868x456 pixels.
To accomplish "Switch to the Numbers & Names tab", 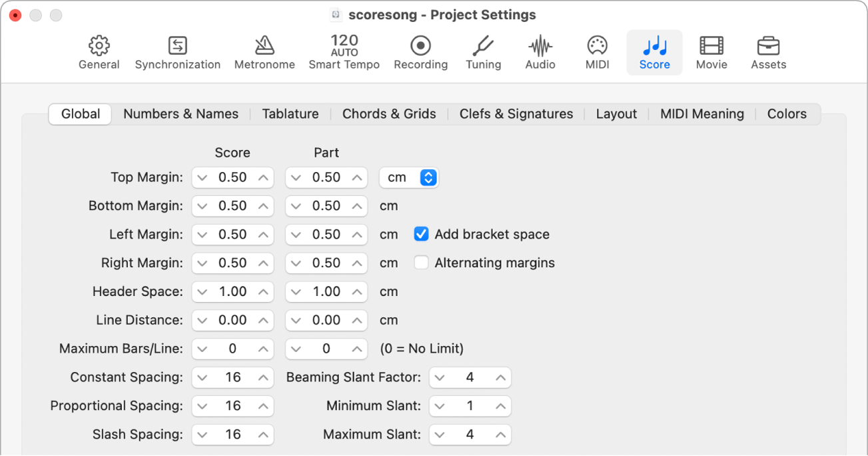I will [181, 114].
